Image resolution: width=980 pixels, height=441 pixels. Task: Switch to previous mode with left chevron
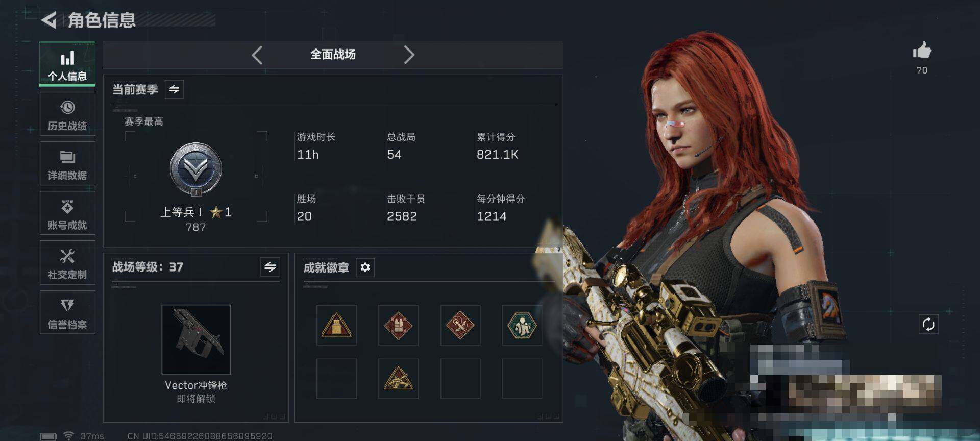[257, 55]
